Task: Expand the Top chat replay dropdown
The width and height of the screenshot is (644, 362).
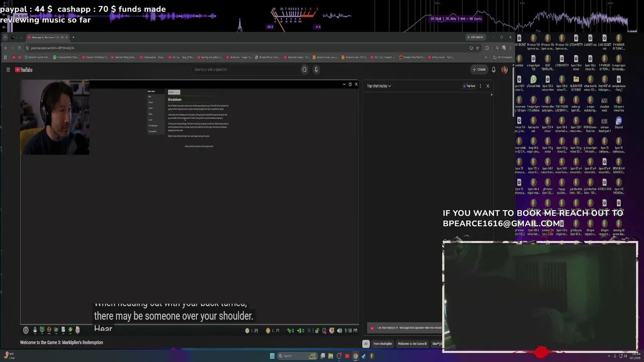Action: (379, 86)
